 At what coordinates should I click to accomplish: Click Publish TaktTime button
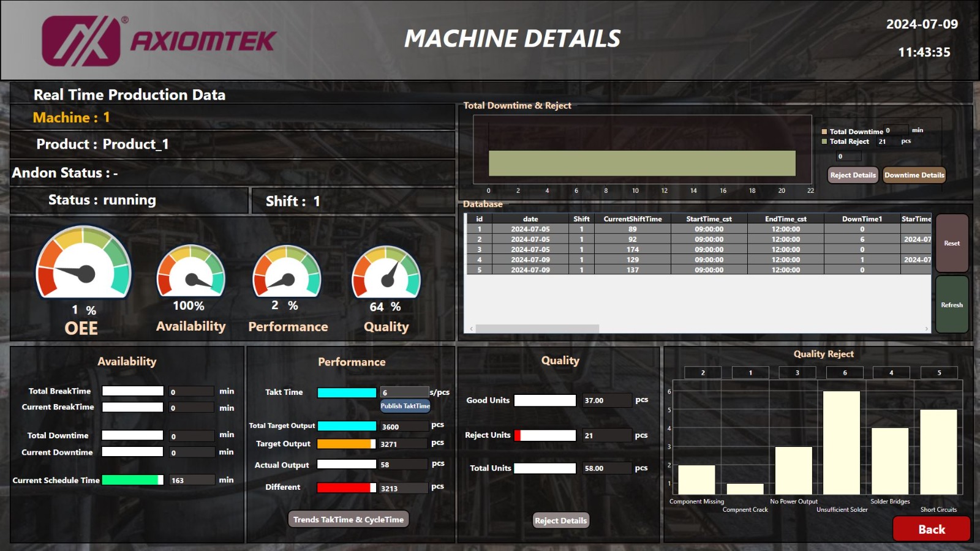(405, 406)
